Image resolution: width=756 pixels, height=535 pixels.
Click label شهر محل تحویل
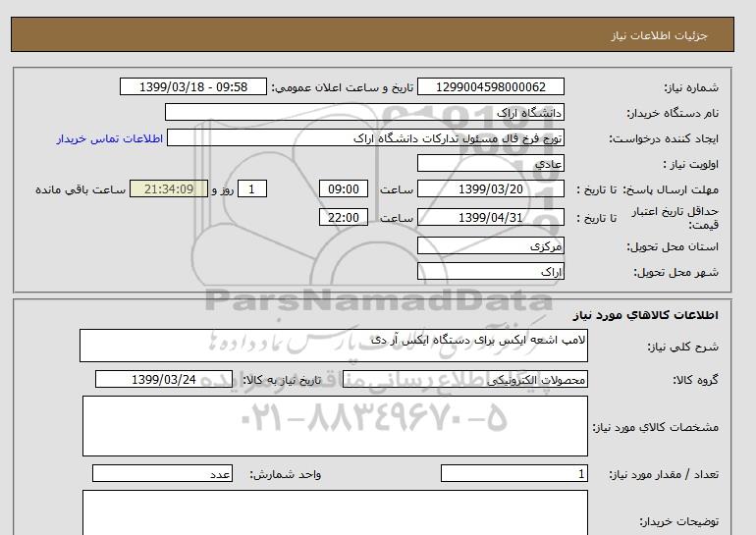pos(675,272)
